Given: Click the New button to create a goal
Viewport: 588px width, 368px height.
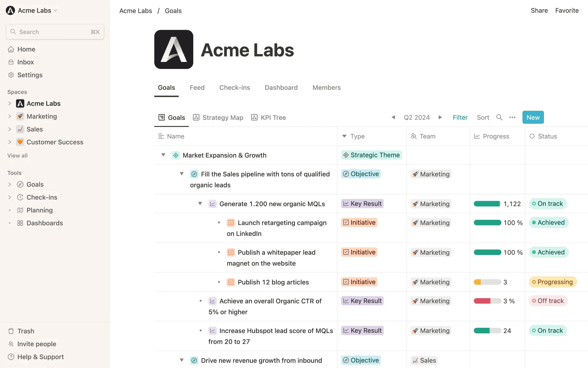Looking at the screenshot, I should [533, 117].
